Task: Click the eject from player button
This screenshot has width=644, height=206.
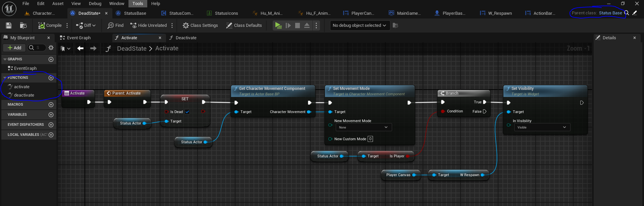Action: (x=307, y=25)
